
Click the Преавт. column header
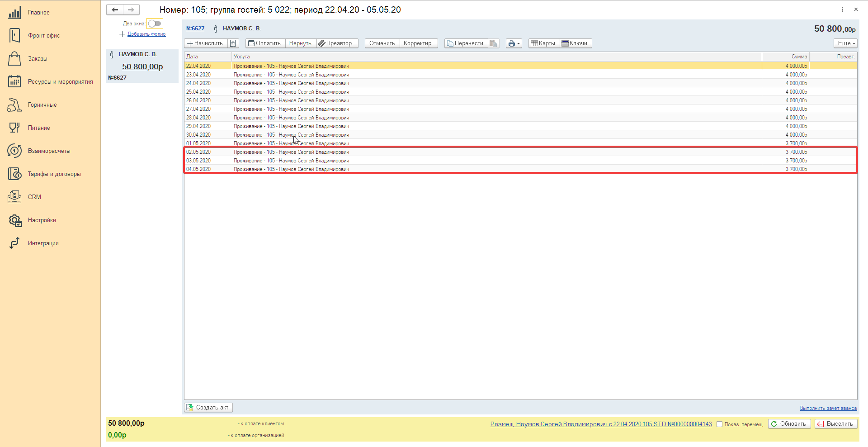[x=833, y=57]
